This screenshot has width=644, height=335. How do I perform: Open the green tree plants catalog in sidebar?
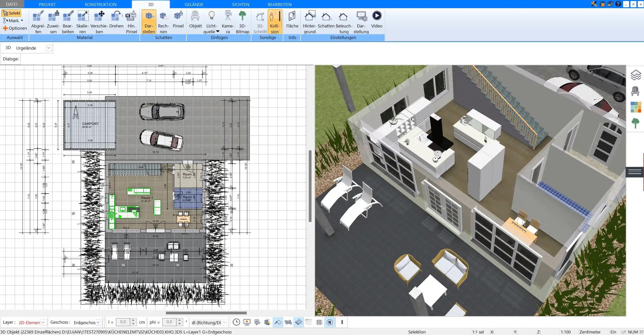click(635, 123)
